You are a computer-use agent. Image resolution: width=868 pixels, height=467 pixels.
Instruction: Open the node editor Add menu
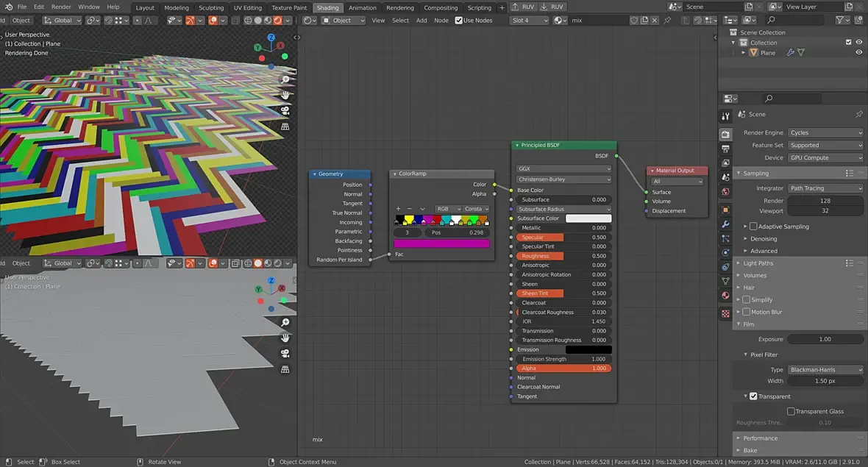[x=421, y=21]
